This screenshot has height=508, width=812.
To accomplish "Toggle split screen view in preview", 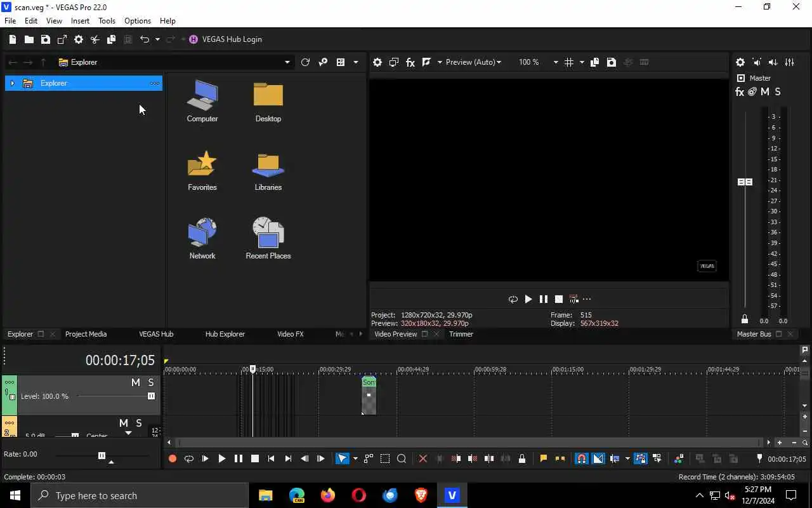I will pyautogui.click(x=427, y=62).
